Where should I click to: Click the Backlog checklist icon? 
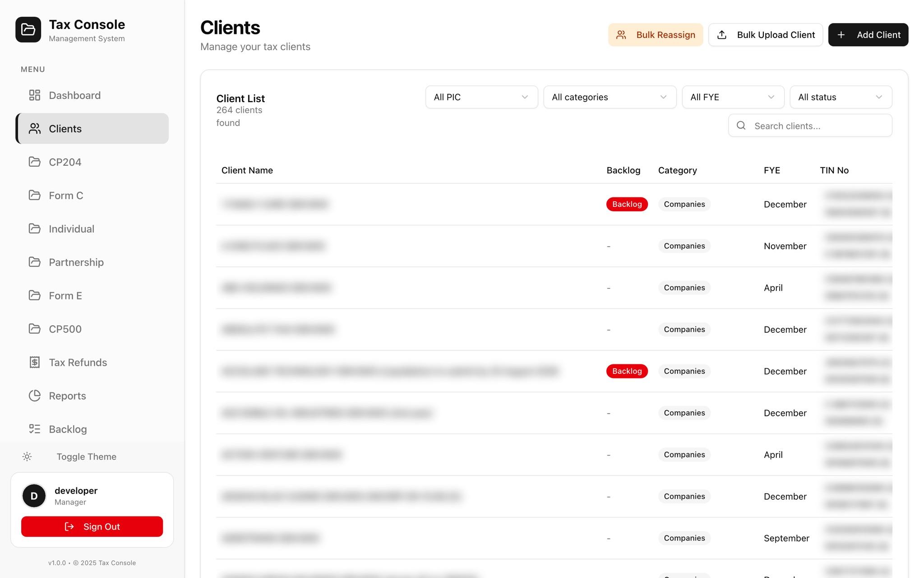[x=35, y=429]
